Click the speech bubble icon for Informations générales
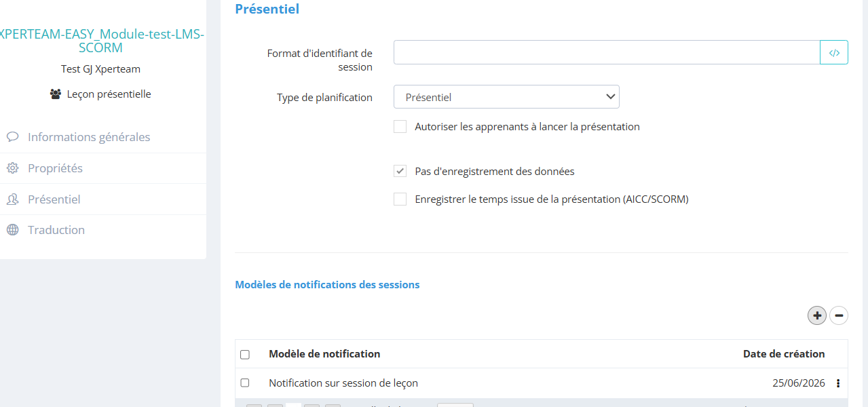The image size is (868, 407). pyautogui.click(x=12, y=137)
